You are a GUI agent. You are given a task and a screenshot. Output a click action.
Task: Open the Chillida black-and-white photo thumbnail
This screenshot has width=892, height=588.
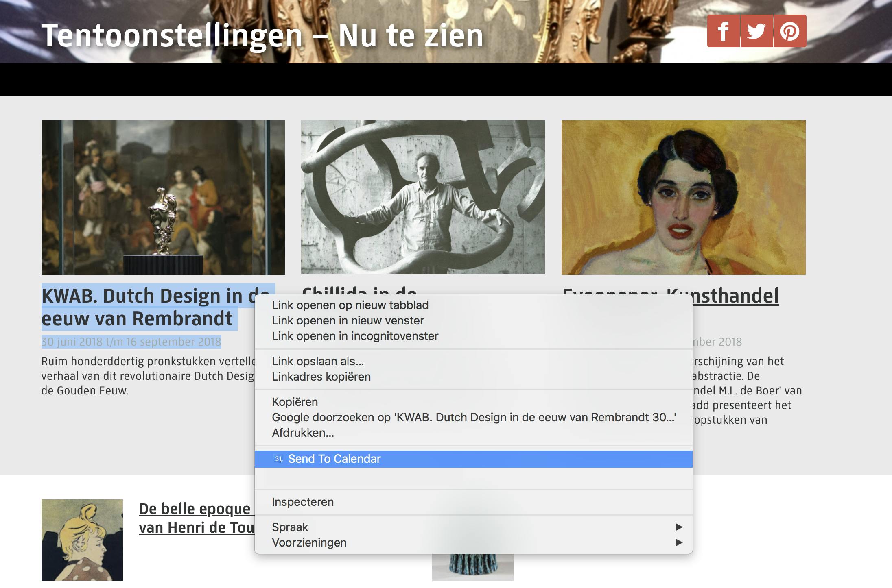[423, 197]
